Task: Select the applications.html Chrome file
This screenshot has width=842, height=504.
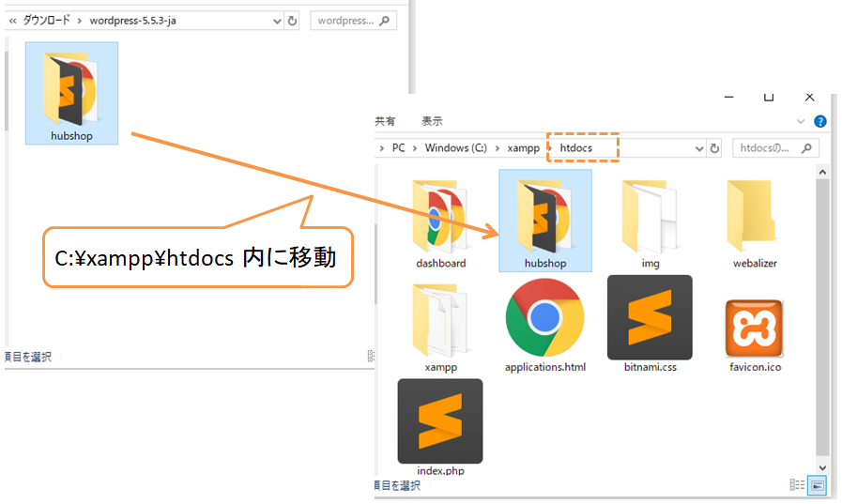Action: coord(545,326)
